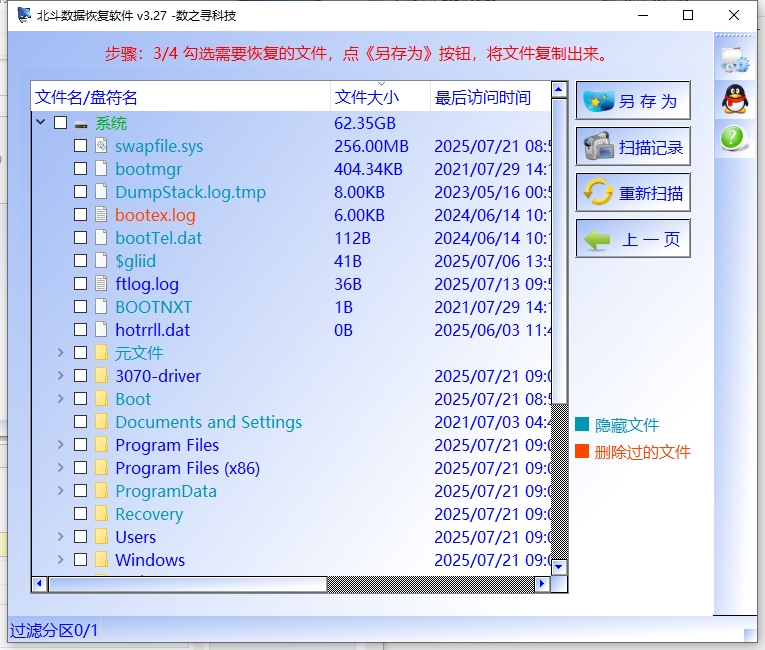Select the Recovery folder checkbox
The image size is (765, 650).
click(81, 513)
